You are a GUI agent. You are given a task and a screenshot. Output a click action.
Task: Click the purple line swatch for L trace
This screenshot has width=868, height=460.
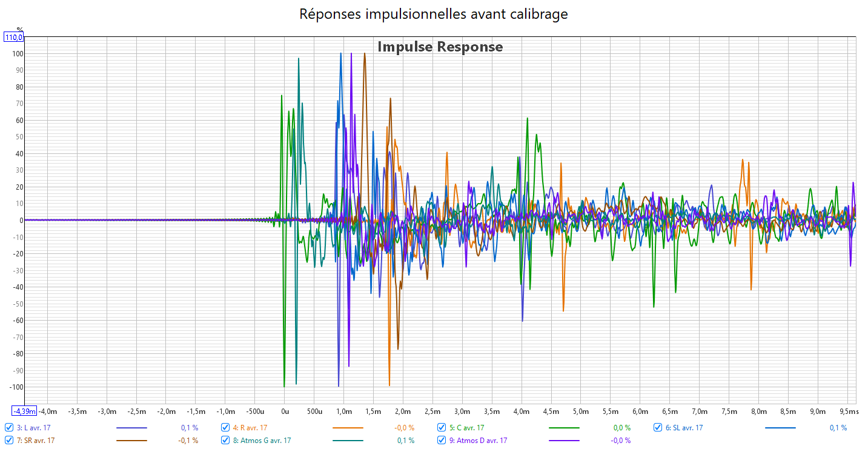click(131, 428)
